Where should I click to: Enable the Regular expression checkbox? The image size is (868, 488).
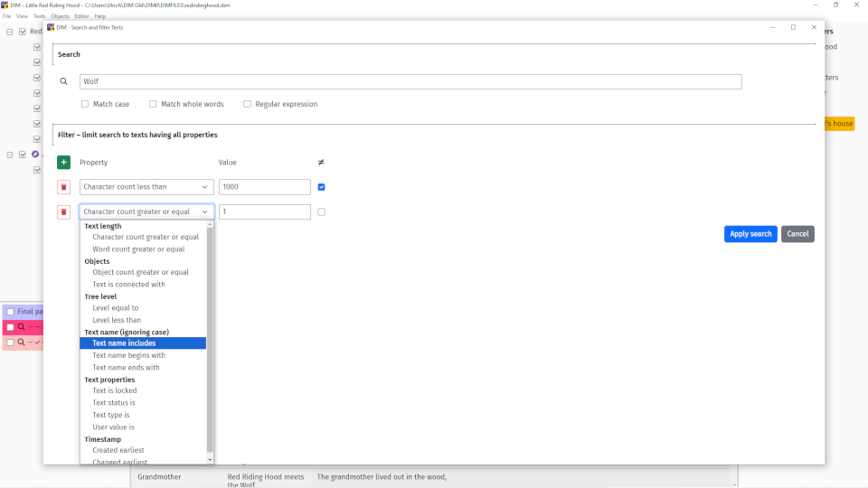click(247, 104)
